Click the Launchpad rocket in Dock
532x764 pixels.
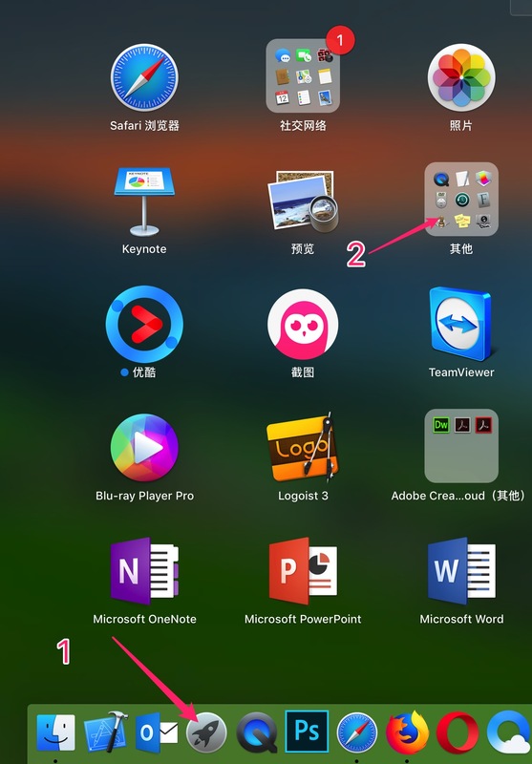click(x=206, y=733)
